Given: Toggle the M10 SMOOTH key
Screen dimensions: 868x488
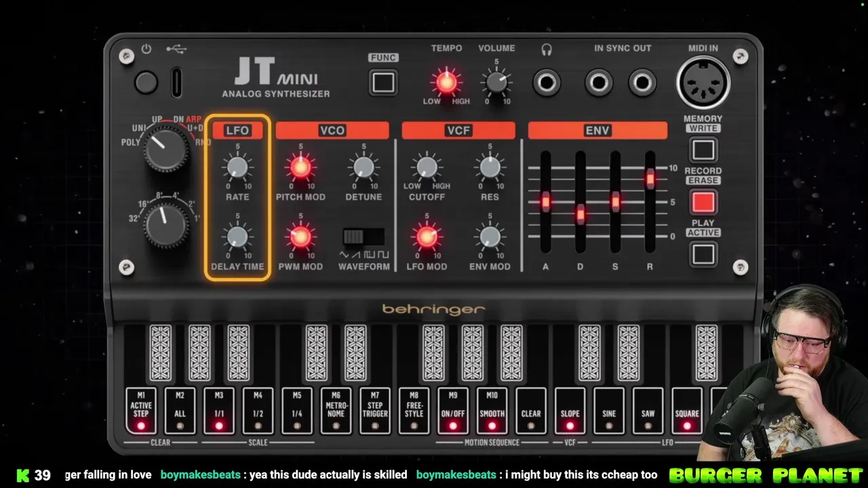Looking at the screenshot, I should click(x=492, y=411).
